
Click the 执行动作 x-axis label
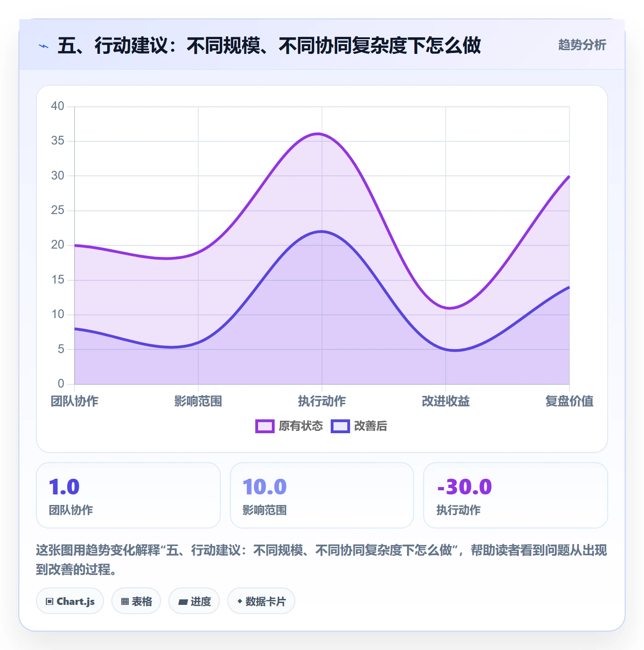322,401
